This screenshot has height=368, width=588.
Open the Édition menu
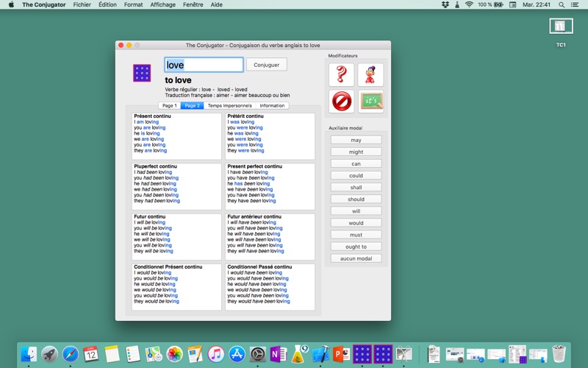[x=107, y=4]
